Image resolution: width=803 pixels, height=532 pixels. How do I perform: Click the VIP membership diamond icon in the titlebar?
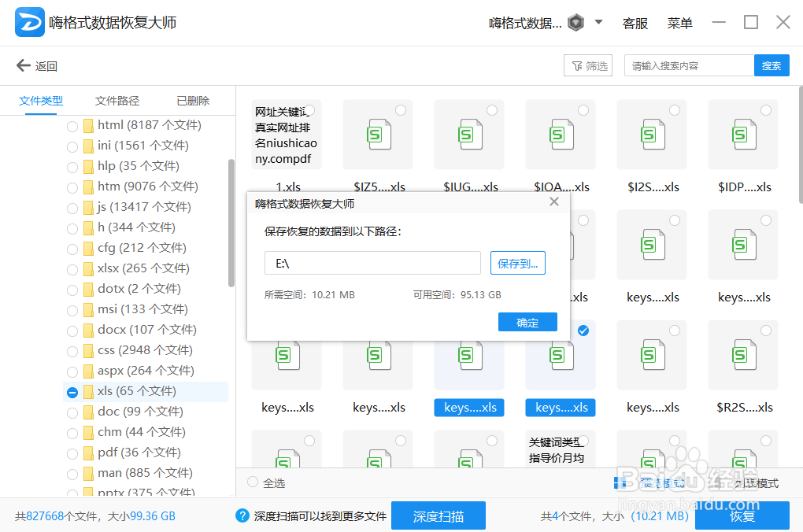(x=576, y=23)
